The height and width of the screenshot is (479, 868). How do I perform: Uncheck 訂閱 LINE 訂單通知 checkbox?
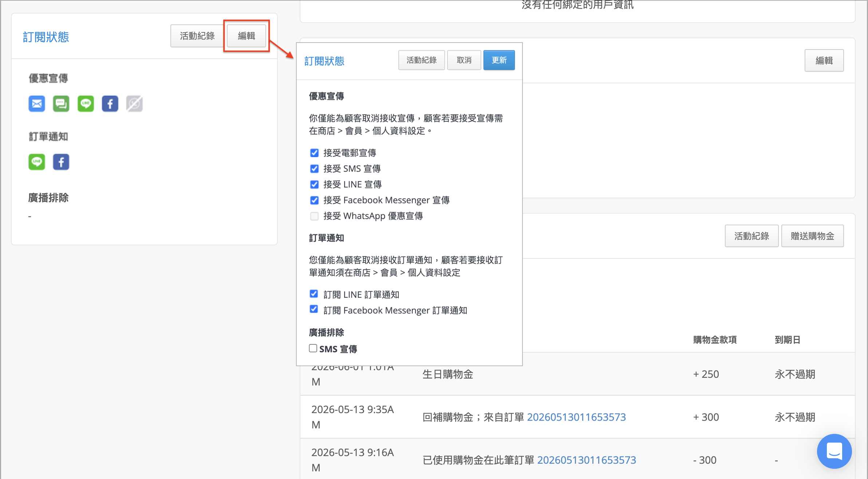[x=313, y=294]
